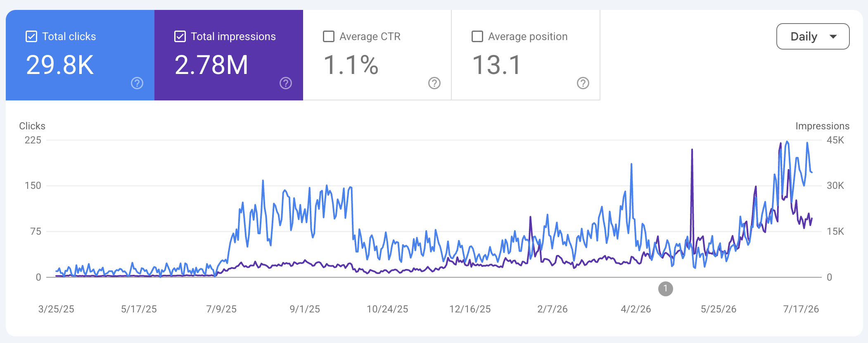Click the 29.8K total clicks value
Screen dimensions: 868x343
pyautogui.click(x=60, y=65)
